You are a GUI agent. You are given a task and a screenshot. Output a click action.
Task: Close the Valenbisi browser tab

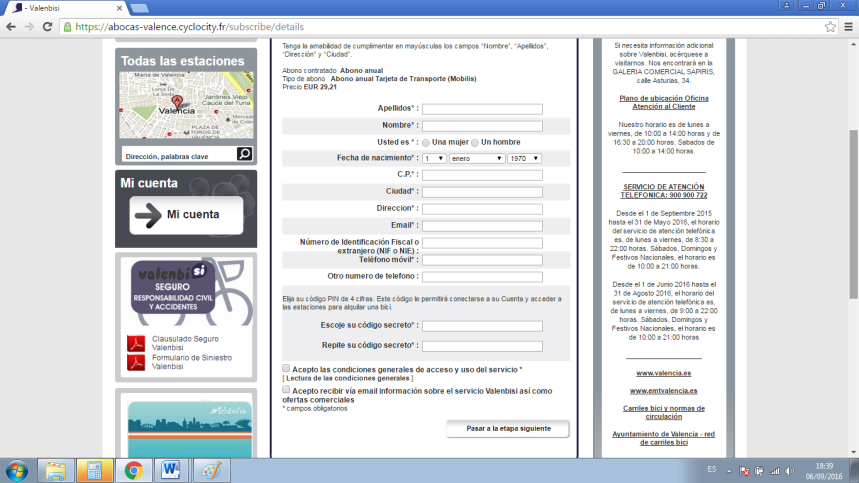[119, 8]
